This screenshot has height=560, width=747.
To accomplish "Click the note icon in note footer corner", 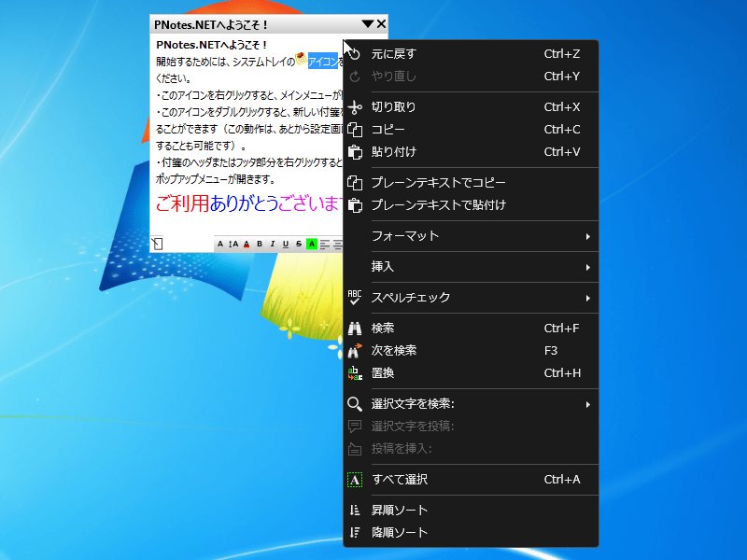I will click(157, 244).
